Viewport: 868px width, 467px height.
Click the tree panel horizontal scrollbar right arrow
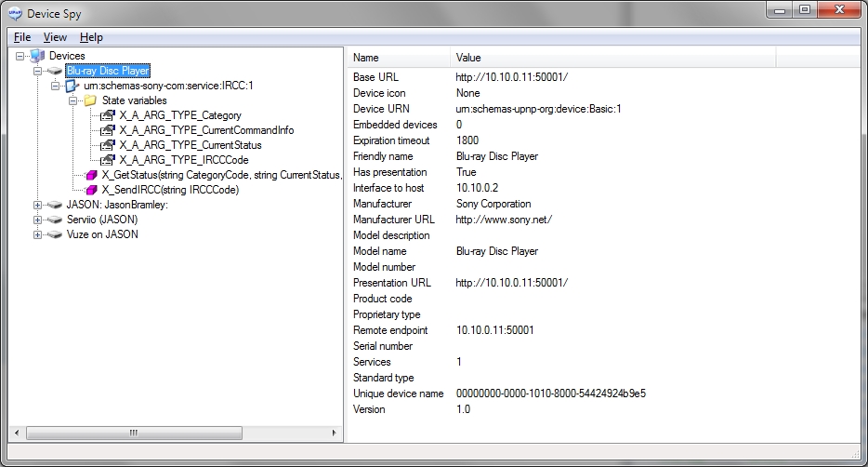click(335, 434)
